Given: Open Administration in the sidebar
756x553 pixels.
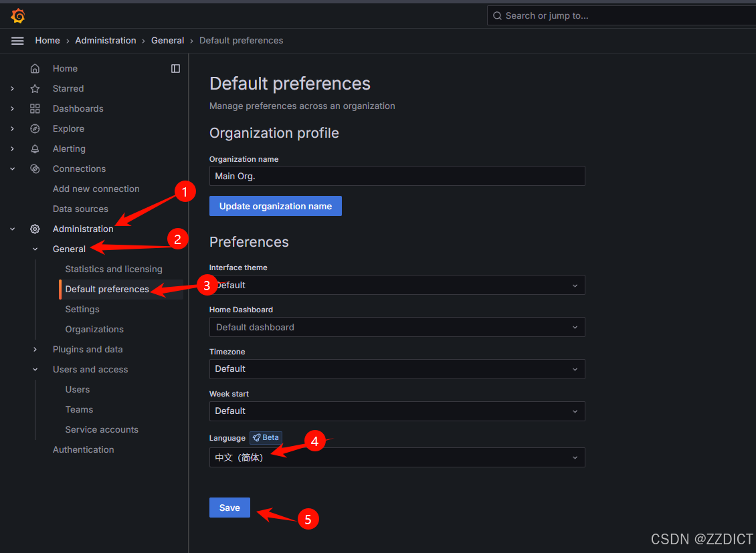Looking at the screenshot, I should click(x=83, y=229).
